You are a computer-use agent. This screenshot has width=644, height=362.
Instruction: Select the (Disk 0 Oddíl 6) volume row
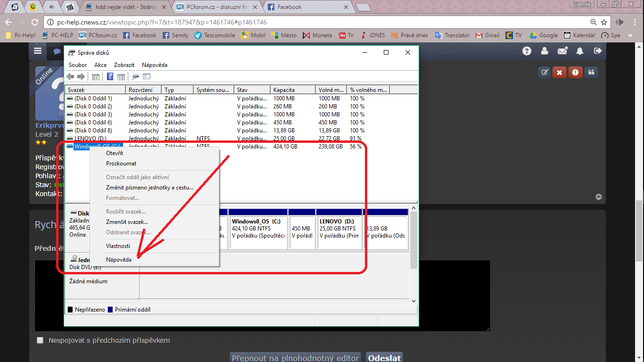point(241,123)
